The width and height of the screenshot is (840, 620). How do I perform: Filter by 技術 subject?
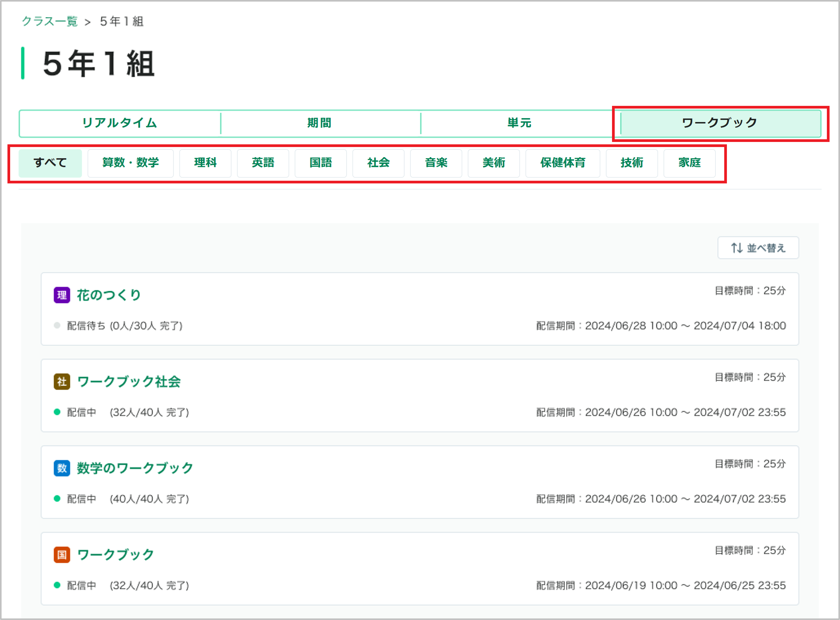632,163
